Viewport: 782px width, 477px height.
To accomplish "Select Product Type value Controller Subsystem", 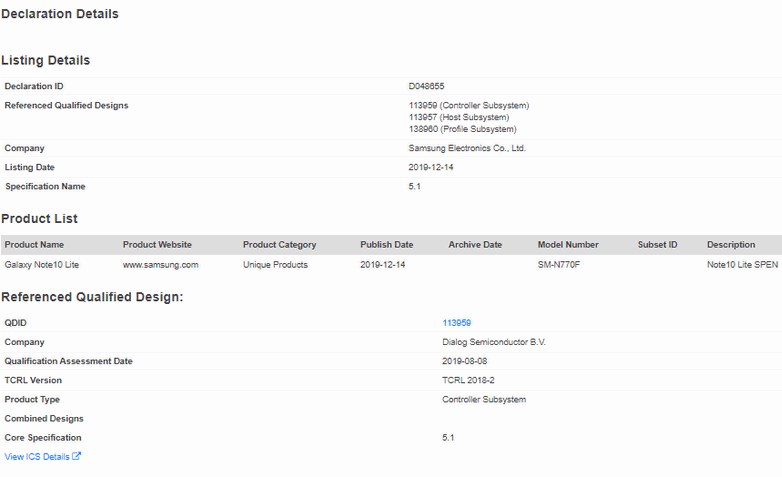I will pos(484,399).
